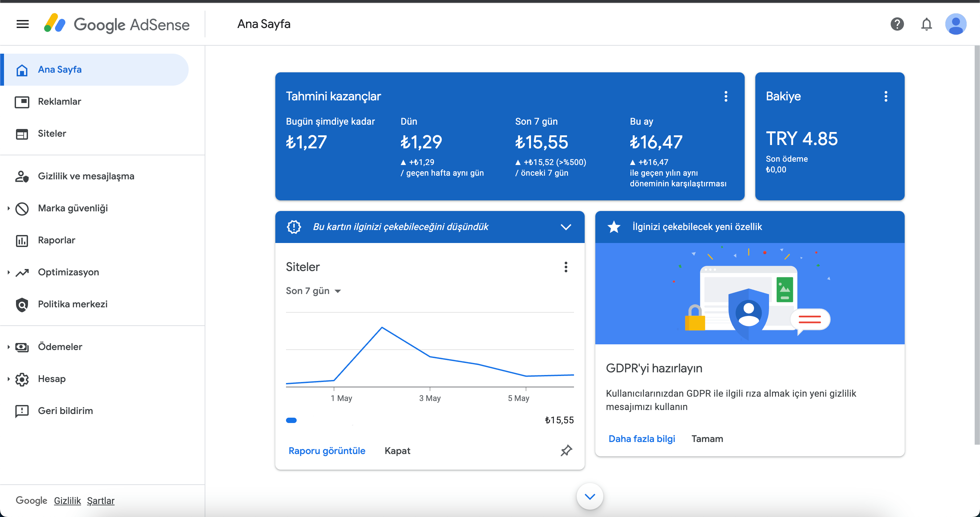Viewport: 980px width, 517px height.
Task: Expand the Hesap submenu arrow
Action: point(8,379)
